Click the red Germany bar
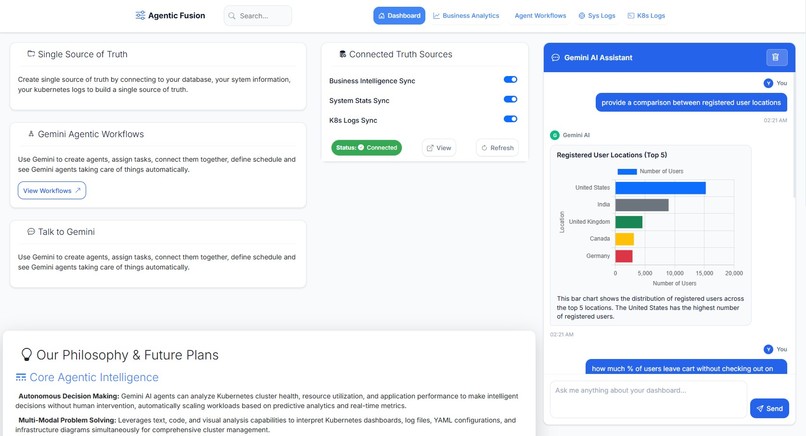The height and width of the screenshot is (436, 806). pos(624,256)
